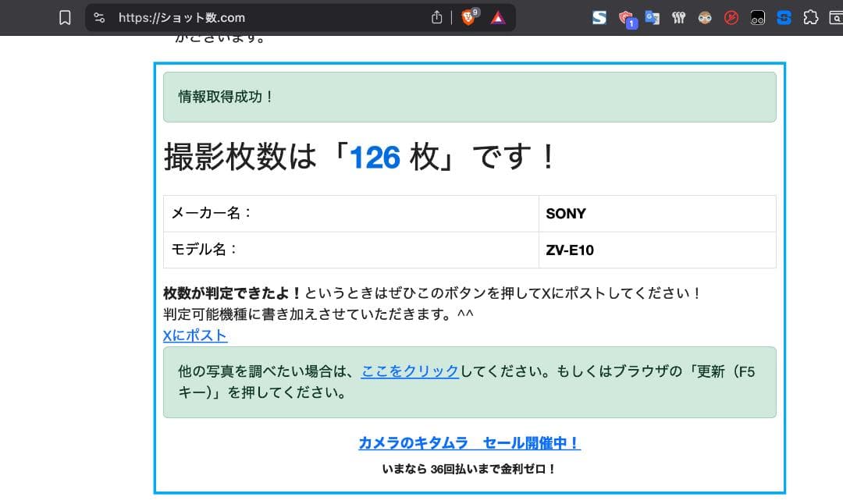
Task: Open the site permissions icon in address bar
Action: click(x=99, y=17)
